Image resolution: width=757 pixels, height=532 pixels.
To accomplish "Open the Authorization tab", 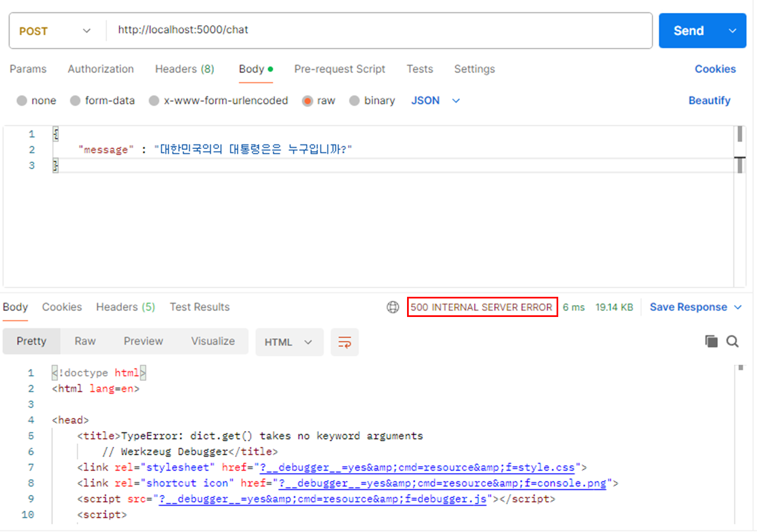I will click(101, 69).
